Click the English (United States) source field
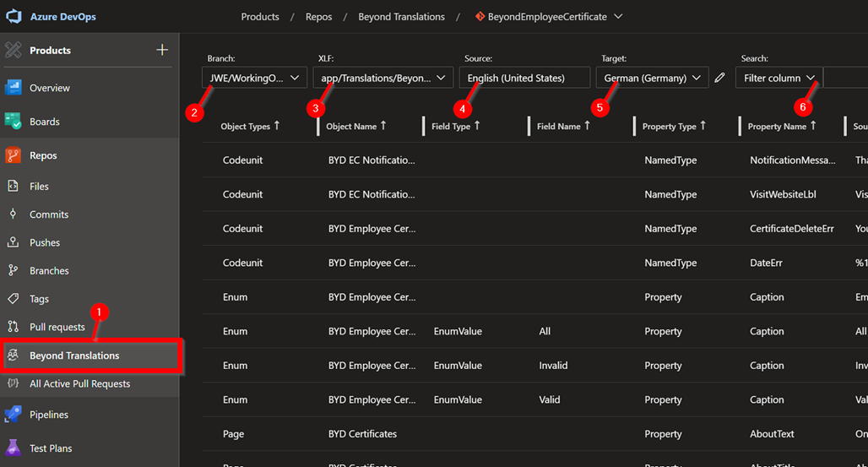Viewport: 868px width, 467px height. click(524, 78)
